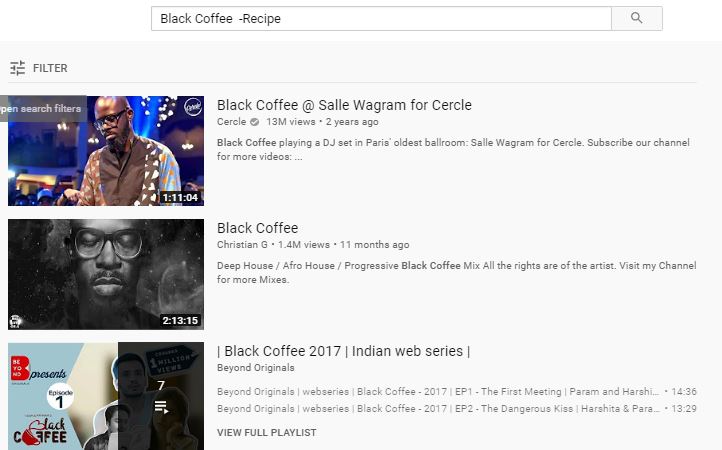
Task: Click the 14:36 episode duration
Action: 684,392
